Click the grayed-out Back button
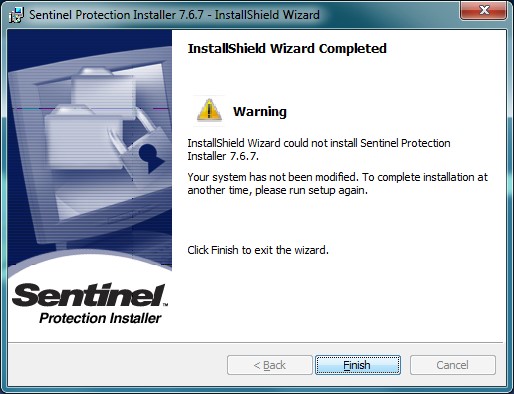The width and height of the screenshot is (514, 394). pos(270,365)
